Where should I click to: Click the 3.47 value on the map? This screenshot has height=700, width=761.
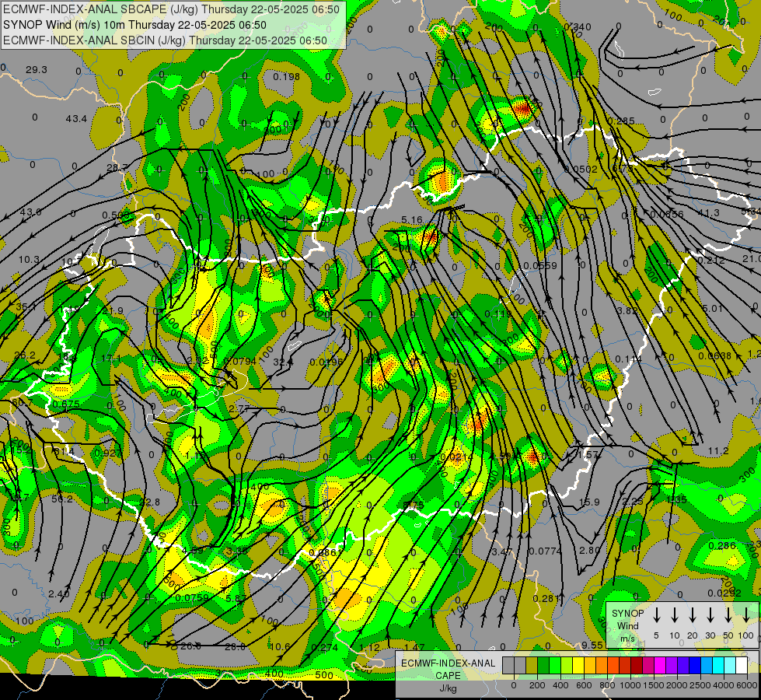click(x=502, y=552)
